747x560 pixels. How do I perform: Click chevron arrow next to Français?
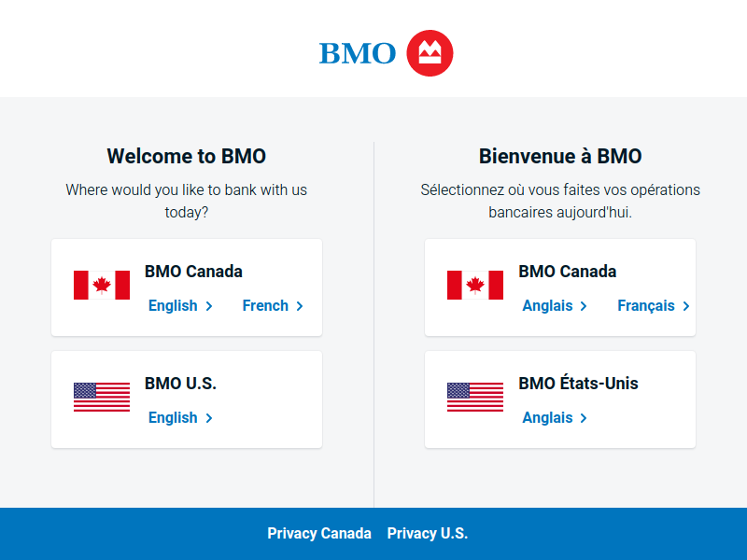[686, 306]
